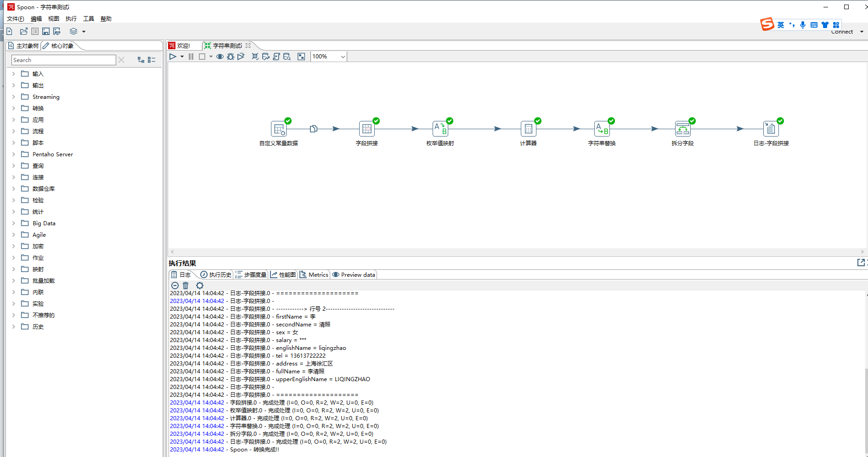
Task: Open the 100% zoom level dropdown
Action: coord(343,57)
